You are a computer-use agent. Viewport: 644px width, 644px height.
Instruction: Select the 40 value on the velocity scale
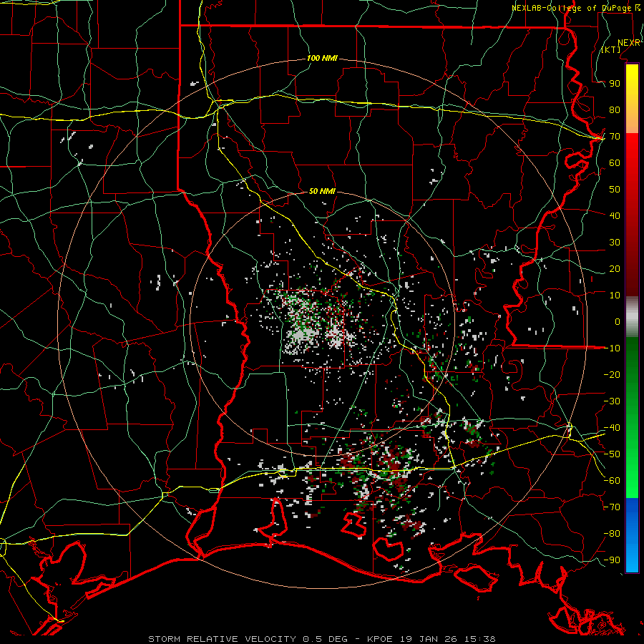click(x=615, y=216)
